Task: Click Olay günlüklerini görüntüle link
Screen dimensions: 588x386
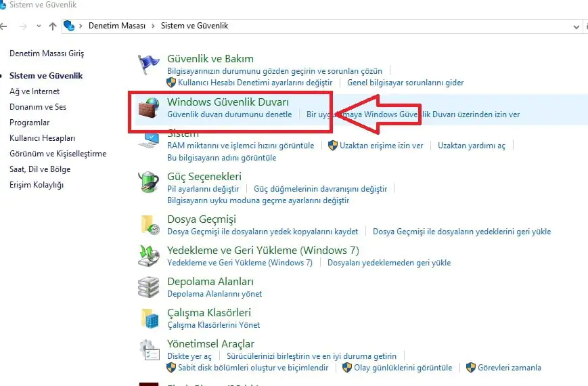Action: (x=403, y=367)
